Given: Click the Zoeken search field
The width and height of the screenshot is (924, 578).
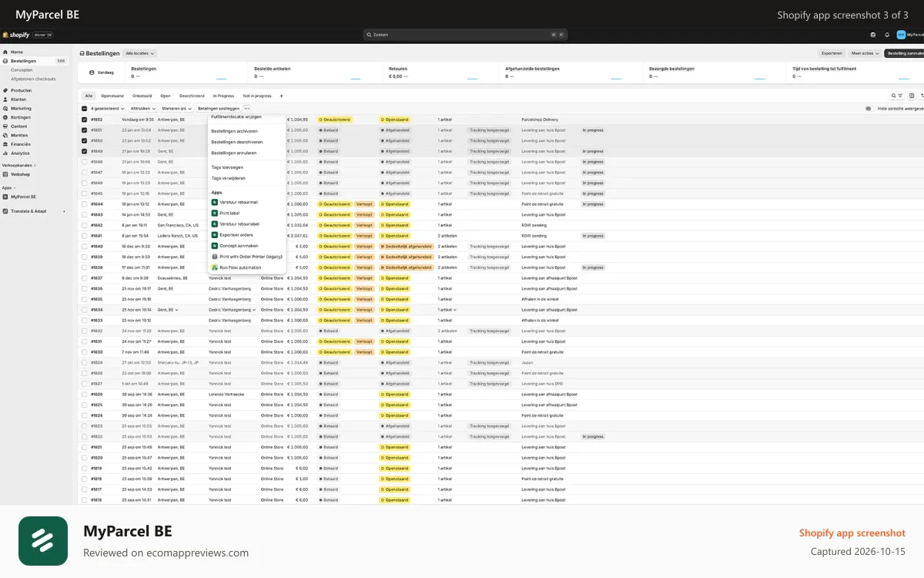Looking at the screenshot, I should [465, 35].
